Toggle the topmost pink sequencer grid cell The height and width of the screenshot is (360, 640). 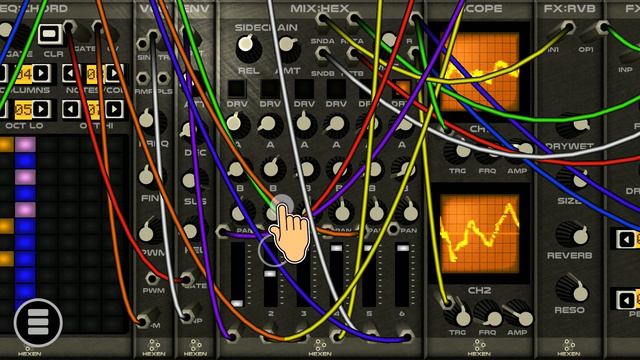(25, 144)
